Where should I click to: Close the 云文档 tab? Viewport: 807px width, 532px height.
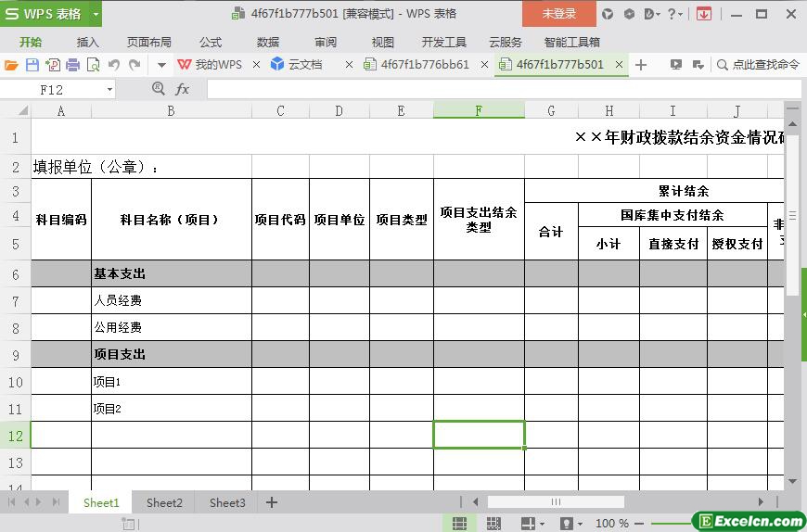coord(349,65)
